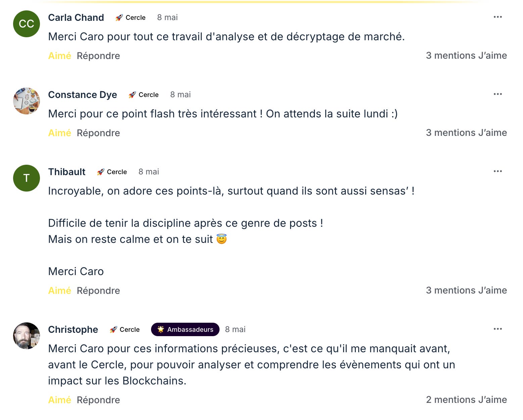The height and width of the screenshot is (420, 523).
Task: Open the three-dot menu on Christophe's comment
Action: pyautogui.click(x=497, y=329)
